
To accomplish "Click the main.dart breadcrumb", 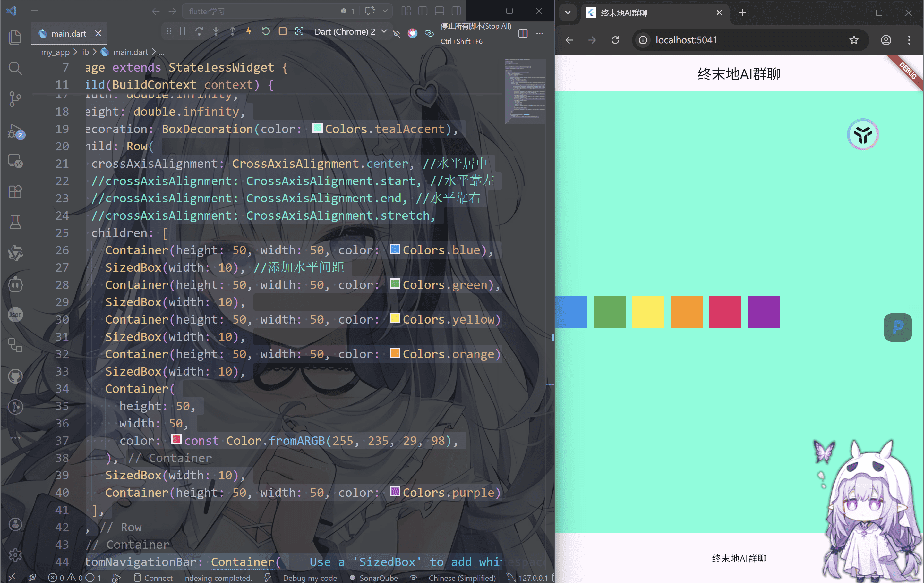I will pyautogui.click(x=131, y=52).
